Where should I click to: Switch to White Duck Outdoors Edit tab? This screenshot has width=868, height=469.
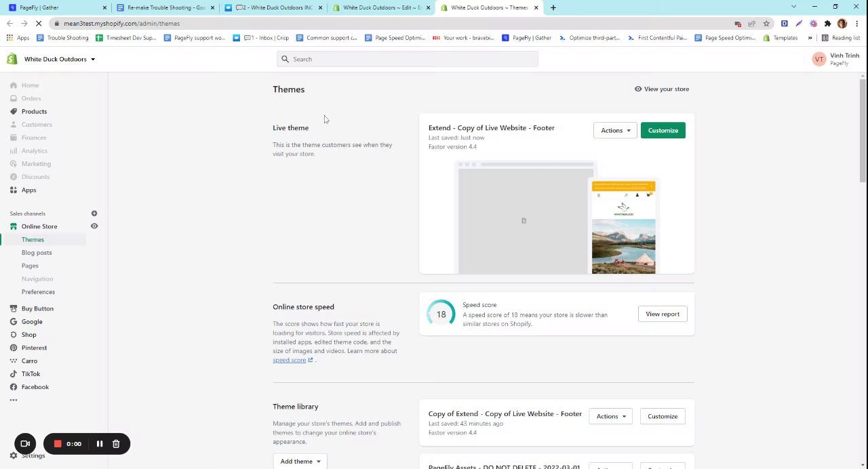click(380, 7)
